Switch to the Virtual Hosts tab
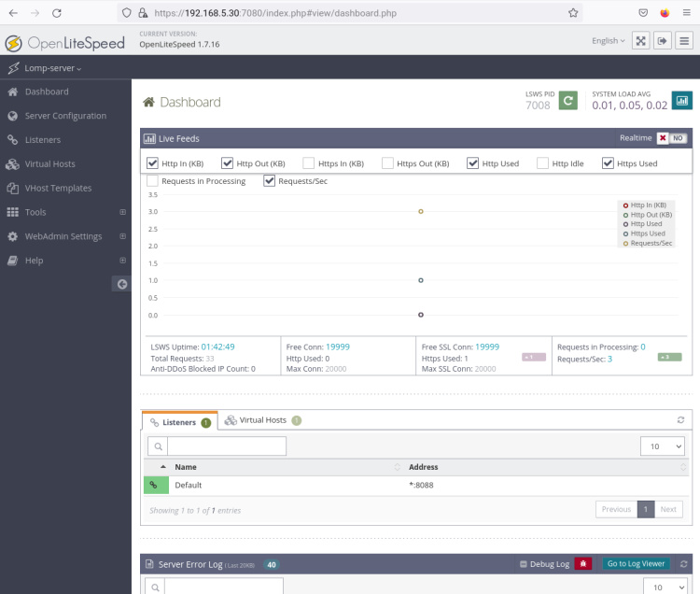Viewport: 700px width, 594px height. pos(262,420)
